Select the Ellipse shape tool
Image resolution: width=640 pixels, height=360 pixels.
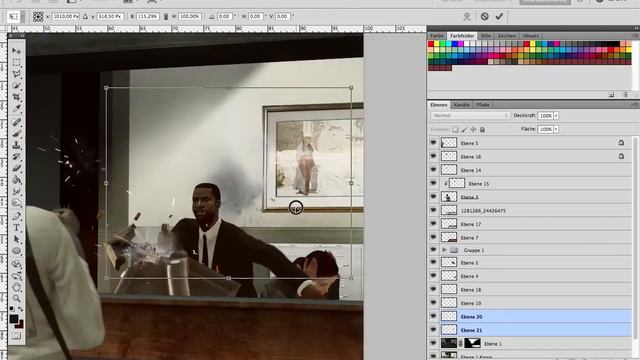[x=16, y=251]
